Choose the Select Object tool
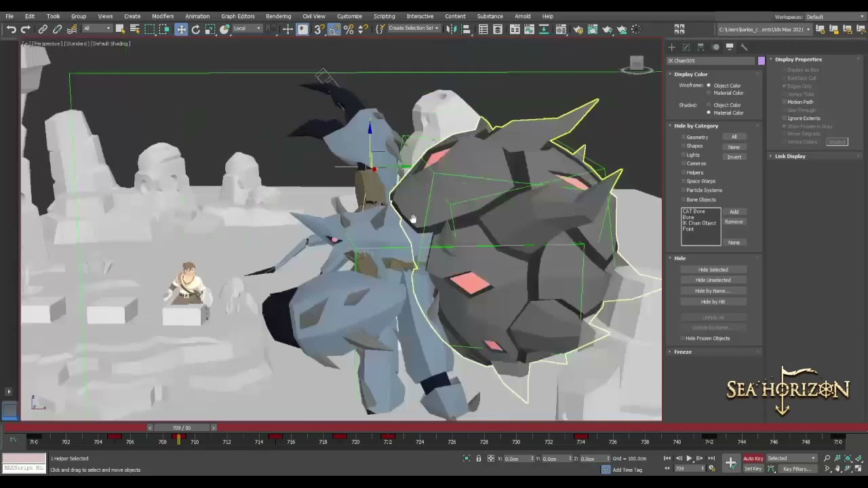The width and height of the screenshot is (868, 488). pos(120,29)
